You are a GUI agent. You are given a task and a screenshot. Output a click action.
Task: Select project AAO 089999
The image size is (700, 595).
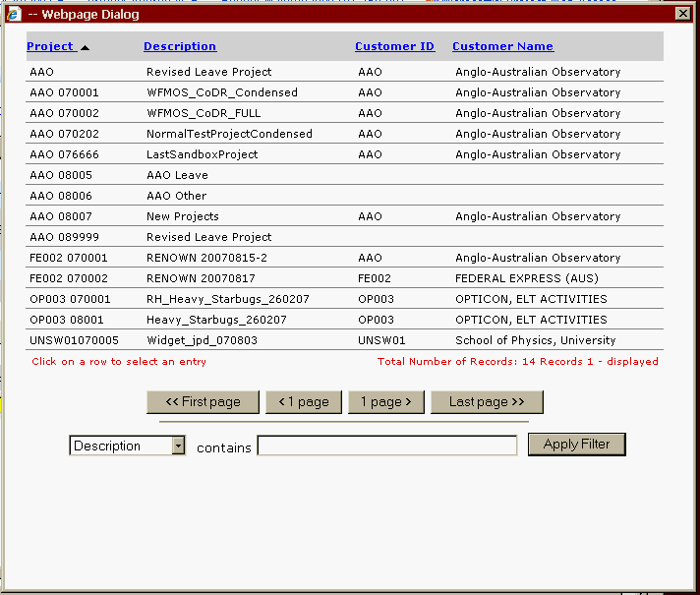click(344, 237)
